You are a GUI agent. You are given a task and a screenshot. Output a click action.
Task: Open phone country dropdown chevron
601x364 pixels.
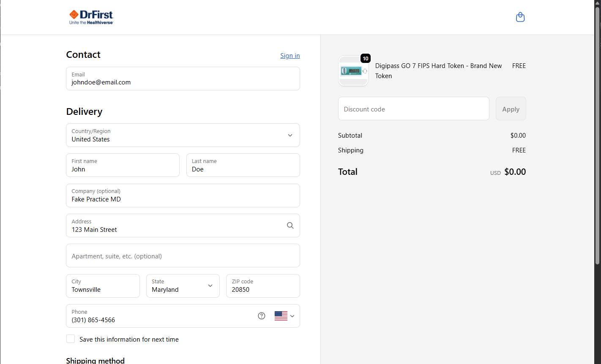pos(292,316)
